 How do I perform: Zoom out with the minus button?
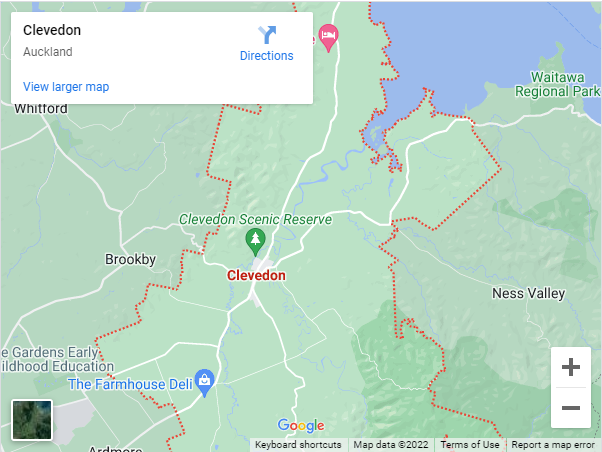571,407
